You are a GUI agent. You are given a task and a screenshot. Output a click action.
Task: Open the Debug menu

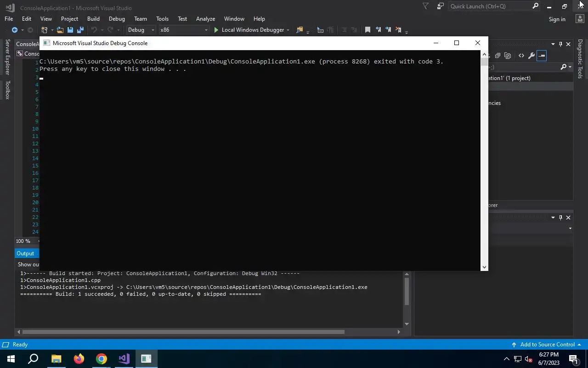117,19
